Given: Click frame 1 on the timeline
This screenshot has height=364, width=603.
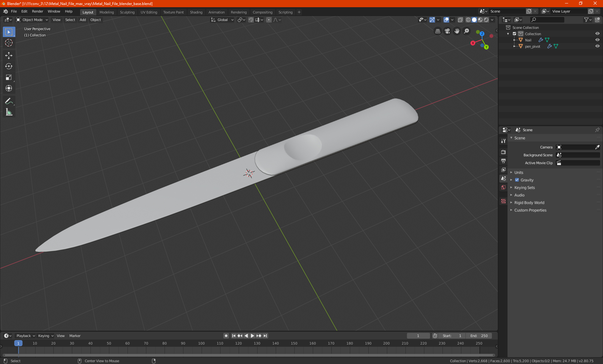Looking at the screenshot, I should click(x=18, y=343).
